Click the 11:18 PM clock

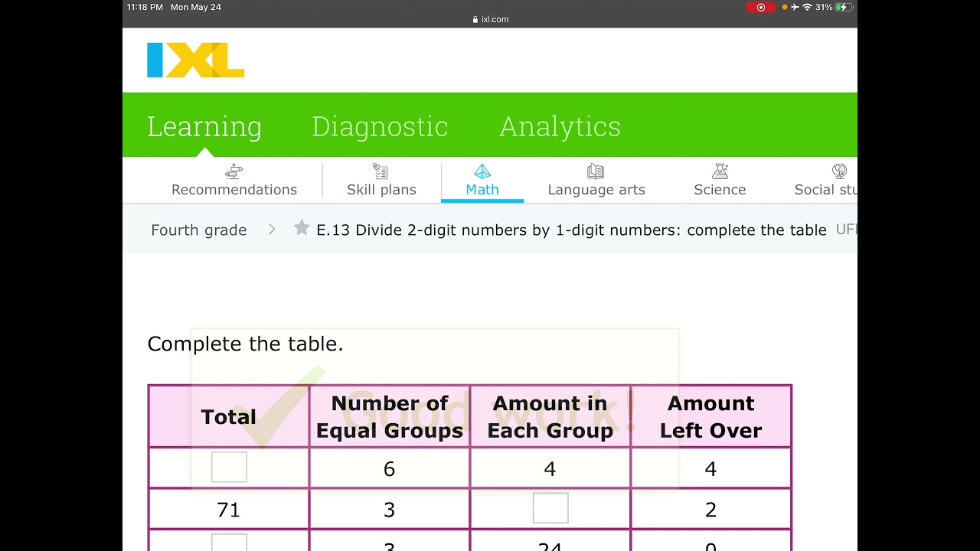point(145,7)
